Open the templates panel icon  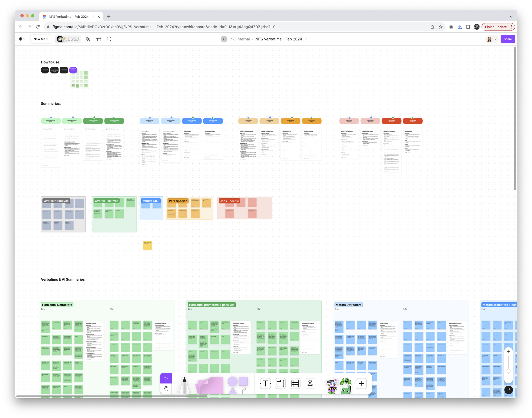click(99, 39)
